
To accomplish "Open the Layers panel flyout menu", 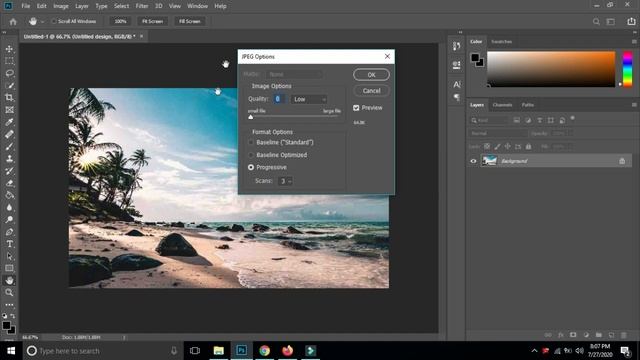I will pos(634,105).
